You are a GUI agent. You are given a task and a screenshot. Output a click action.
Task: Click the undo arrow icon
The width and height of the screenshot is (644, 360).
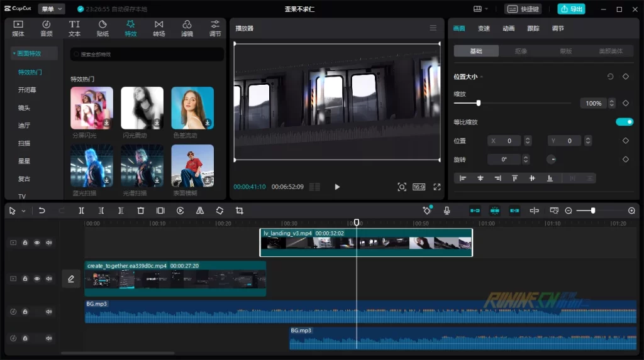click(42, 211)
